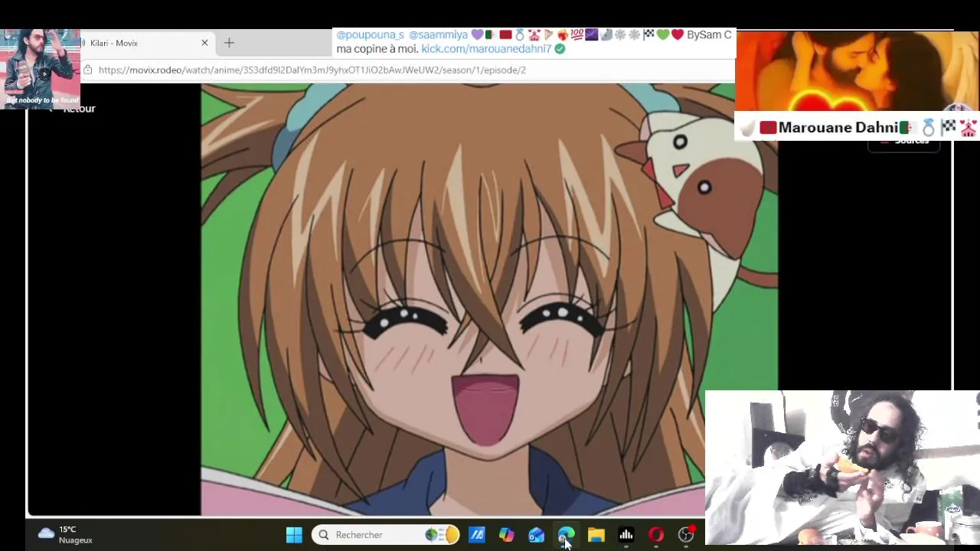This screenshot has width=980, height=551.
Task: Open the taskbar app with red notification dot
Action: [x=686, y=535]
